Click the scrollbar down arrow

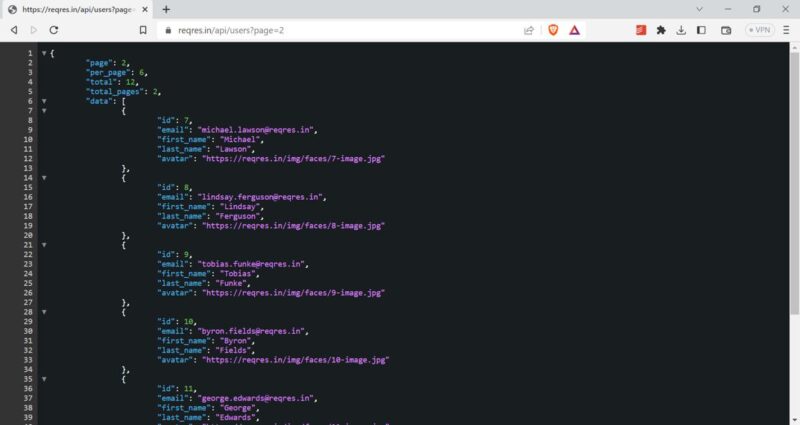point(794,421)
